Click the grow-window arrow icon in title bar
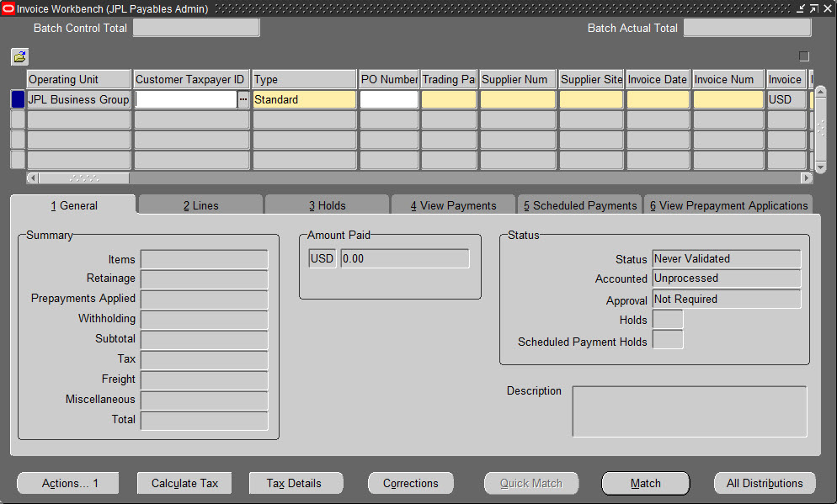Screen dimensions: 837x504 pyautogui.click(x=813, y=8)
